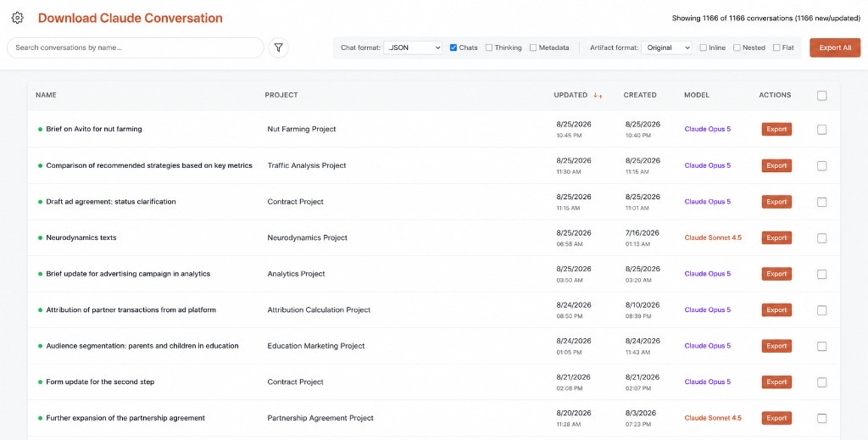Open the Chat format dropdown
This screenshot has width=868, height=440.
[413, 47]
